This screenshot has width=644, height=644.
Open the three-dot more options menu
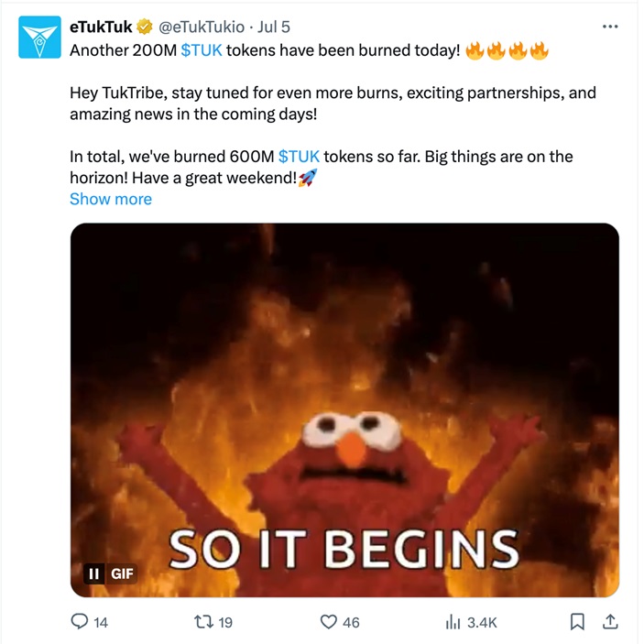click(x=610, y=27)
